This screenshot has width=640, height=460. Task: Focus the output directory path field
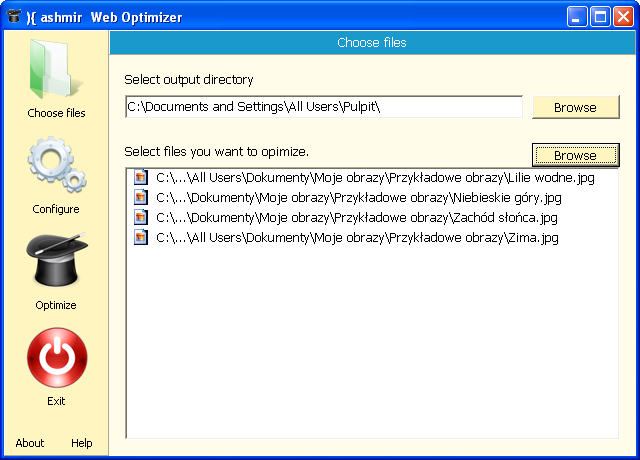click(323, 107)
